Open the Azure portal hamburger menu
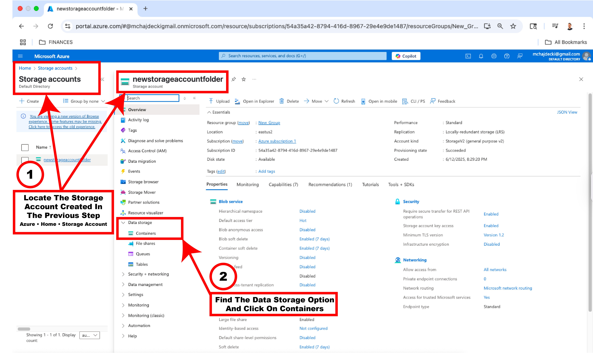Image resolution: width=593 pixels, height=364 pixels. click(20, 56)
